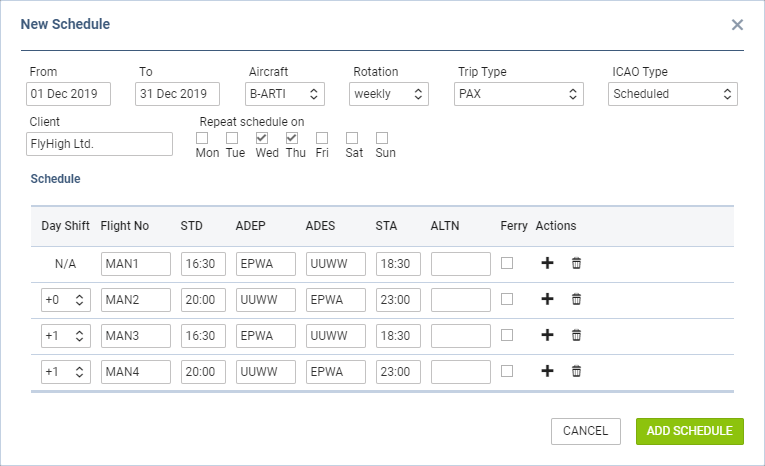
Task: Click the ADD SCHEDULE button
Action: click(x=690, y=431)
